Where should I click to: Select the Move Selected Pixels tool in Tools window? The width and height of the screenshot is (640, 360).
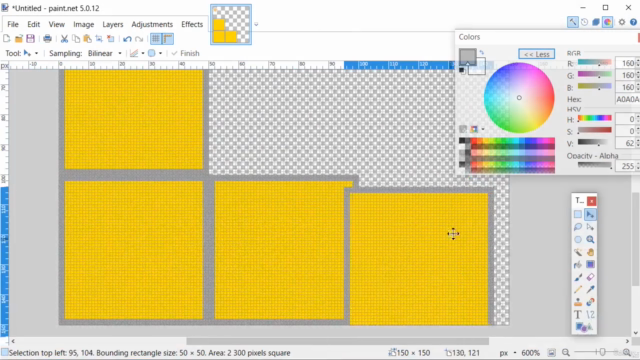(590, 214)
